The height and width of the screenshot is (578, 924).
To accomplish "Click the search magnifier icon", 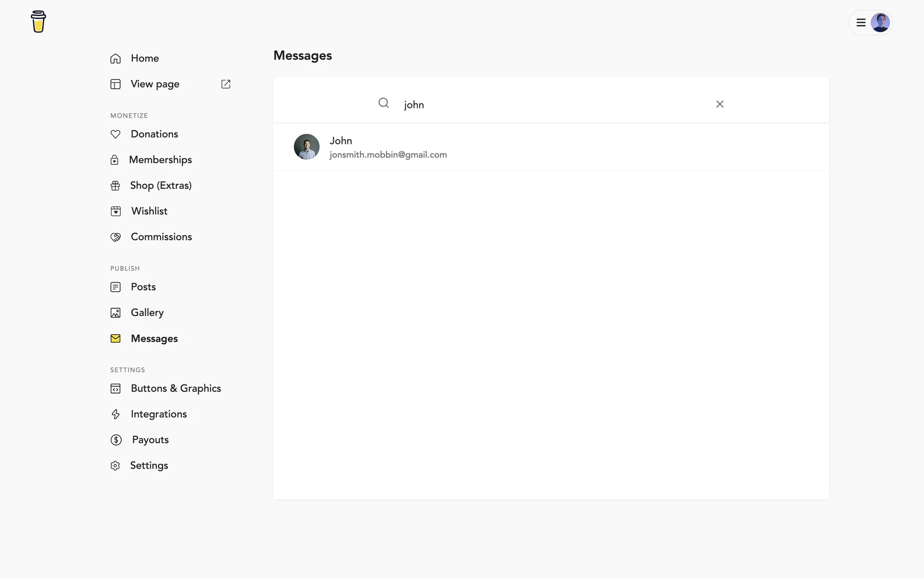I will [384, 103].
